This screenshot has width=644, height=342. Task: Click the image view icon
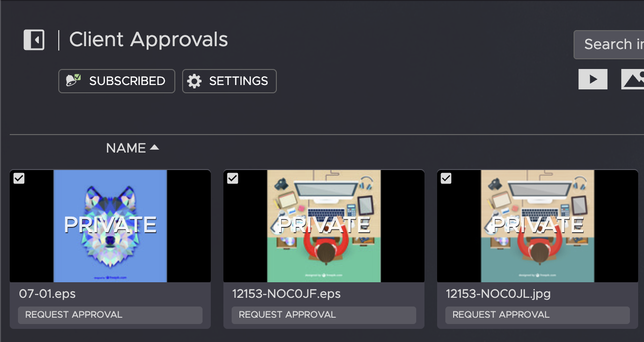click(x=633, y=80)
